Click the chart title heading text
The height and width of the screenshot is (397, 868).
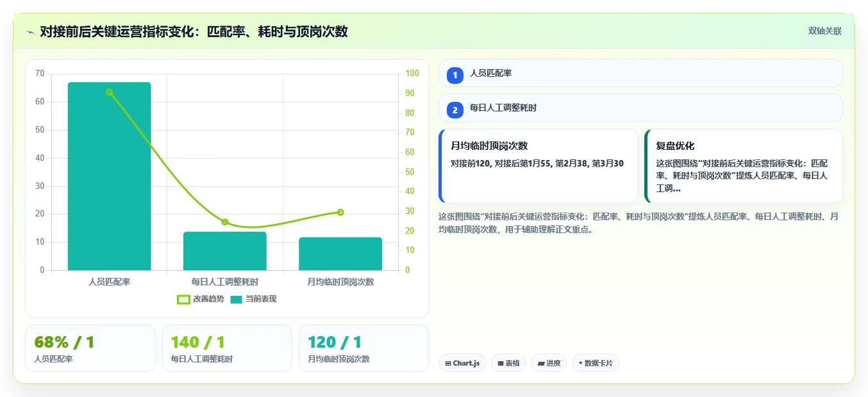click(x=194, y=31)
